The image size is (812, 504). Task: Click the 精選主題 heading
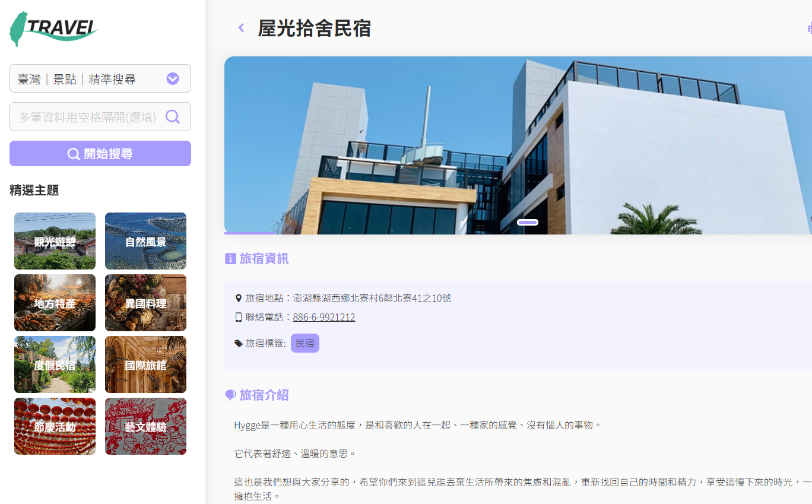point(34,191)
